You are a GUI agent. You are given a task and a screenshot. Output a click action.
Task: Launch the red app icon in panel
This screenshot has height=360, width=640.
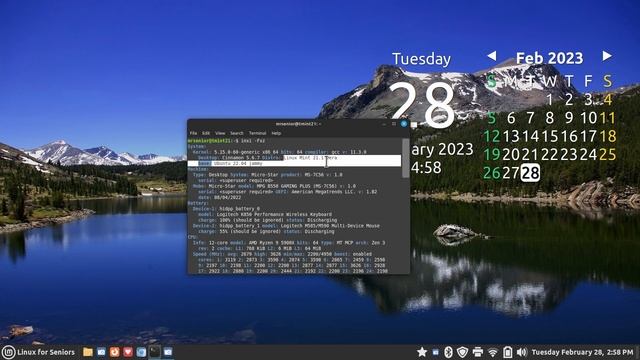[x=128, y=352]
